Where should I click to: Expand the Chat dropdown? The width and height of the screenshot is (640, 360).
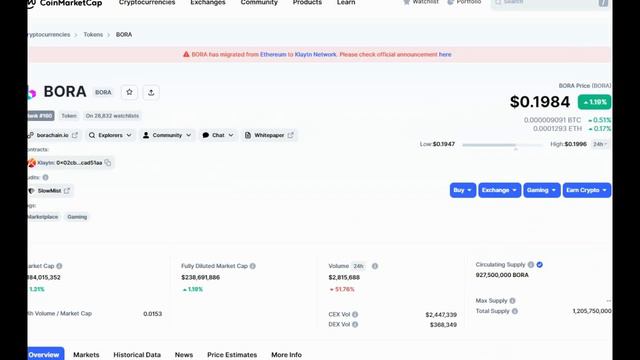click(x=218, y=135)
